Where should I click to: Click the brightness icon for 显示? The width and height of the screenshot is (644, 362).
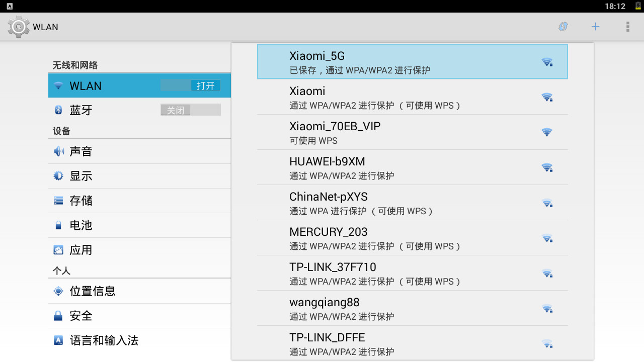point(58,176)
